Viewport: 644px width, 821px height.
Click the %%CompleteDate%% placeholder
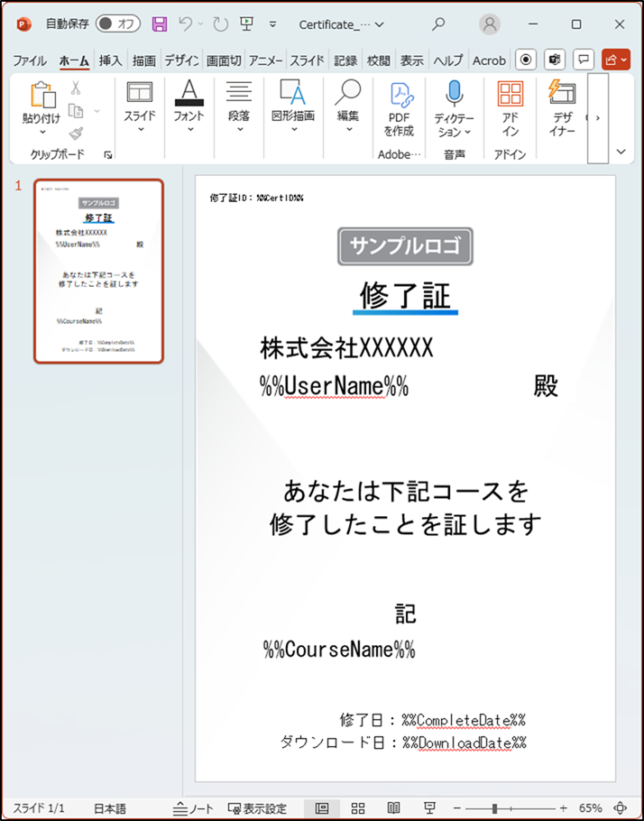(464, 720)
